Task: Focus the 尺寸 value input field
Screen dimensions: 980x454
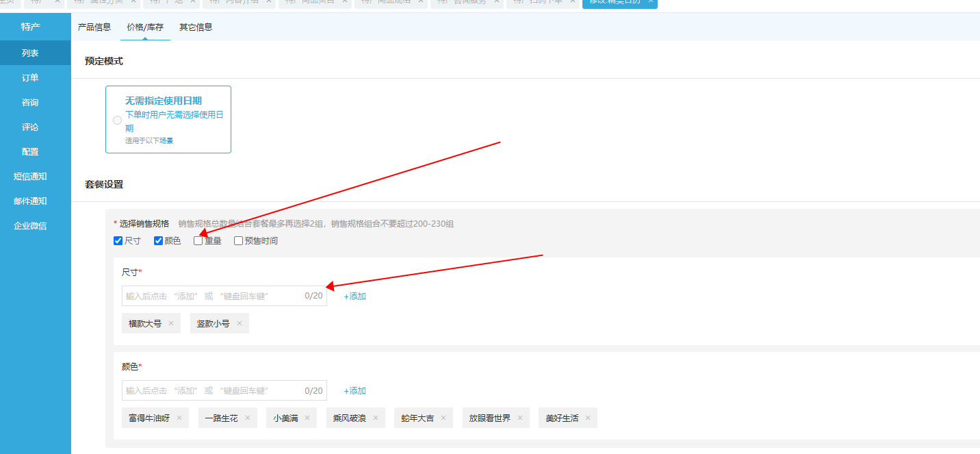Action: pyautogui.click(x=214, y=296)
